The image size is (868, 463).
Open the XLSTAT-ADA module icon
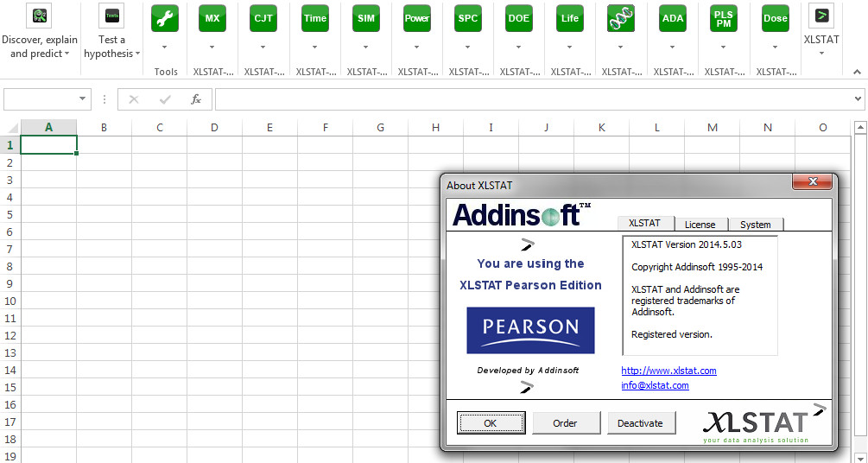pos(673,18)
